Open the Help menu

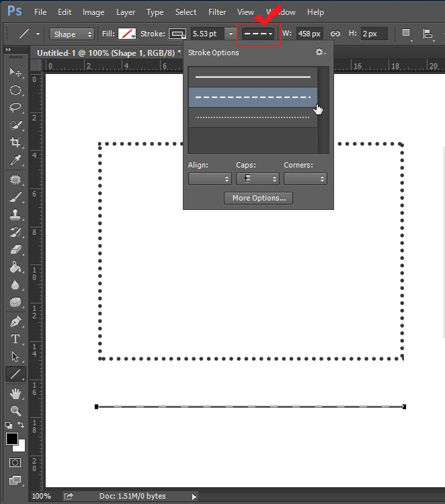click(x=316, y=12)
